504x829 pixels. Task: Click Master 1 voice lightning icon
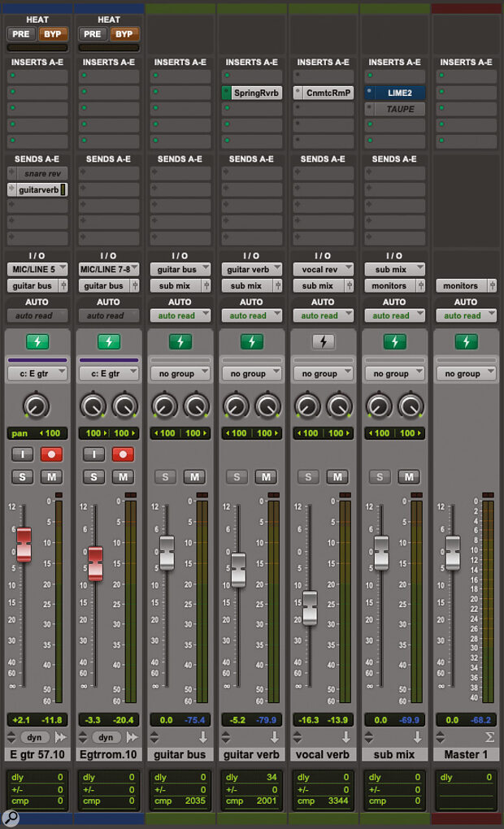466,341
